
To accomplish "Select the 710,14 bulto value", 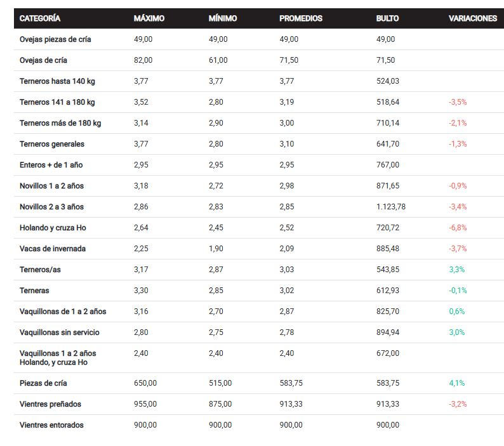I will (387, 123).
